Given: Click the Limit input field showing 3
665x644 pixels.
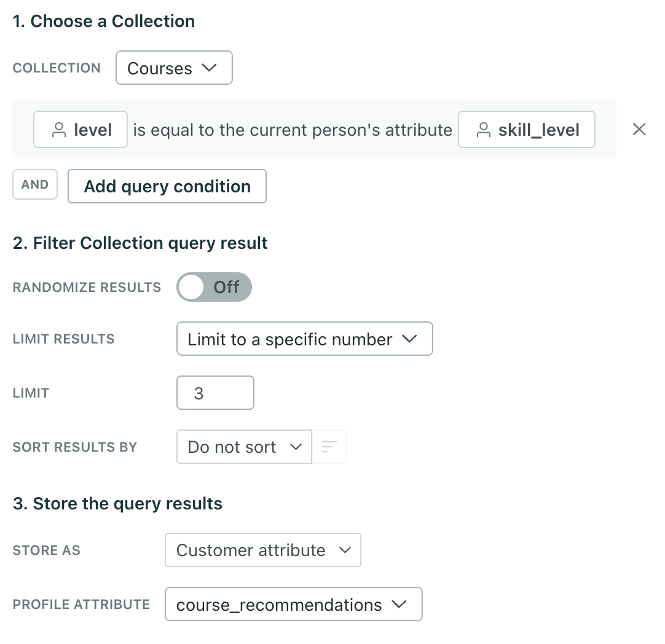Looking at the screenshot, I should point(215,393).
